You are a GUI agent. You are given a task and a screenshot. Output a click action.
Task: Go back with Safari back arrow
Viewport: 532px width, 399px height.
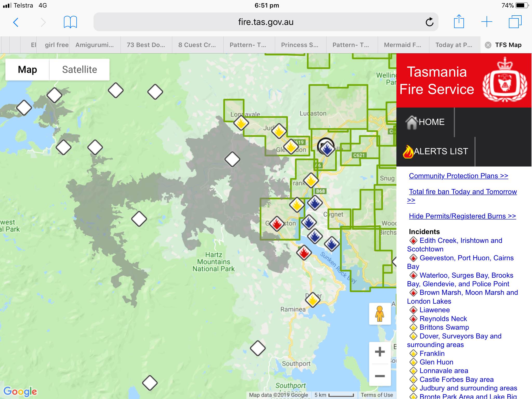click(16, 22)
